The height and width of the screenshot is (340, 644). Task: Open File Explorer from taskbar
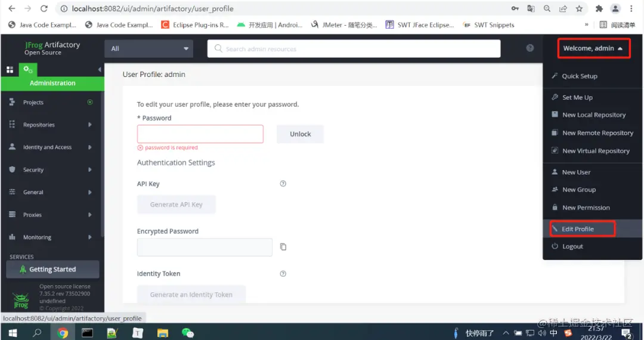tap(163, 333)
